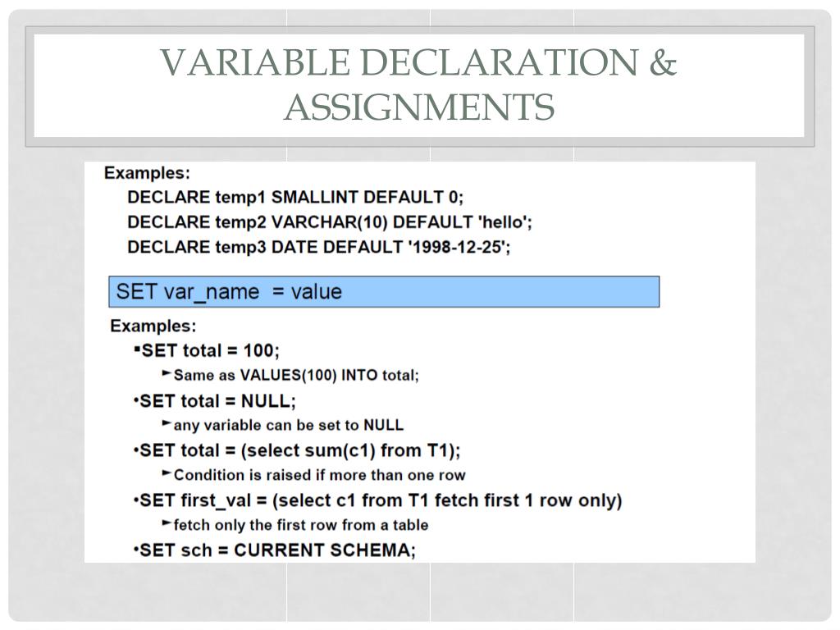
Task: Click the bullet before 'SET total = 100;'
Action: (x=137, y=349)
